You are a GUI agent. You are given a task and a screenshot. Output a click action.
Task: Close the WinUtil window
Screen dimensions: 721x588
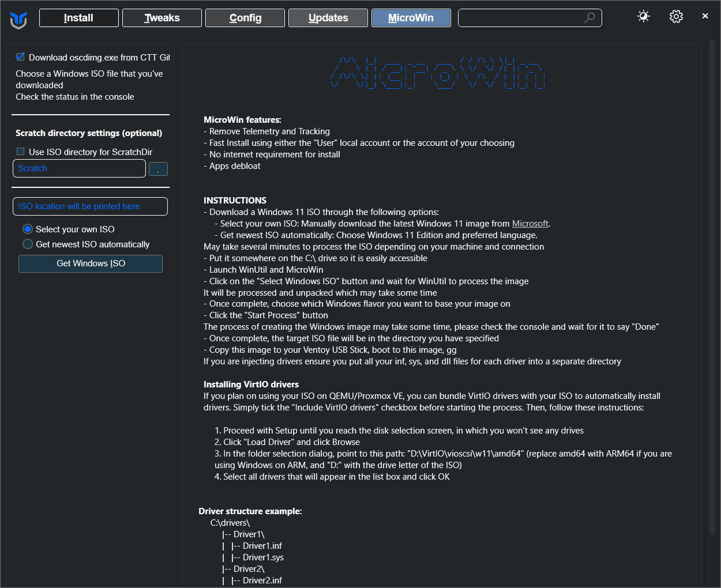click(705, 16)
